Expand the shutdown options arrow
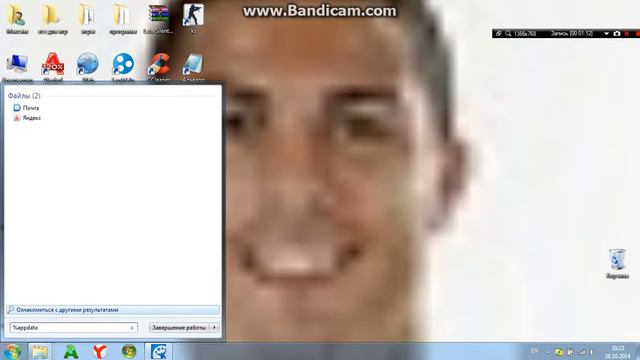Image resolution: width=640 pixels, height=360 pixels. (214, 328)
